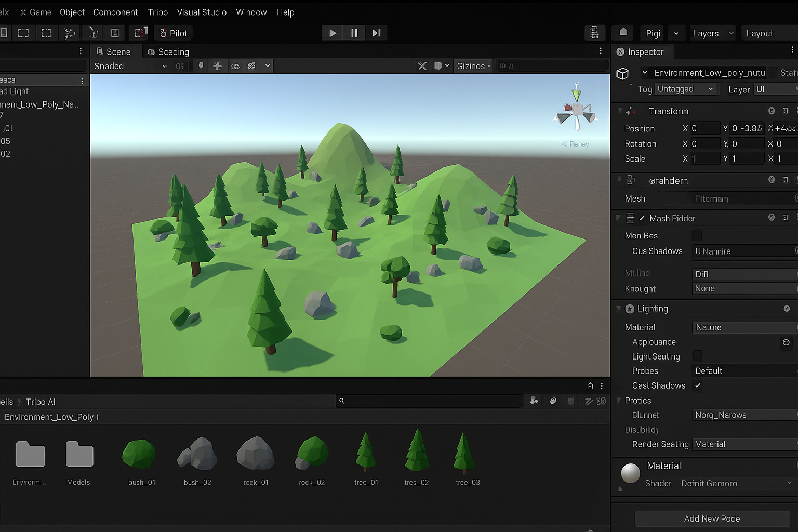The height and width of the screenshot is (532, 798).
Task: Open the Snaded shading mode dropdown
Action: pyautogui.click(x=129, y=65)
